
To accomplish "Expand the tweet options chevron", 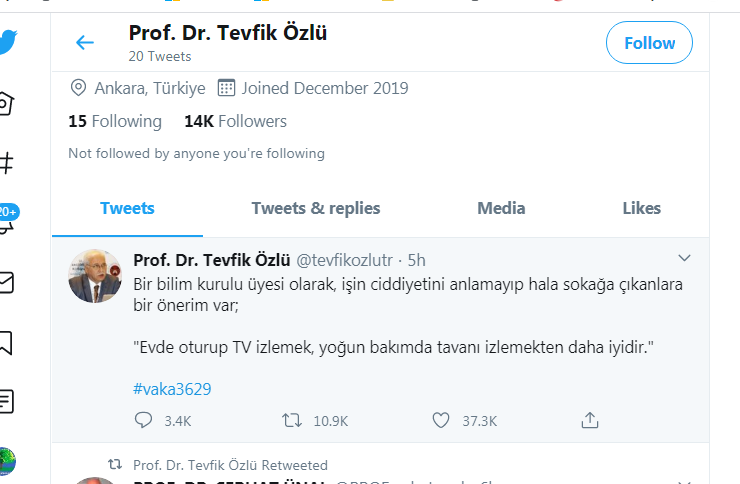I will (x=685, y=258).
